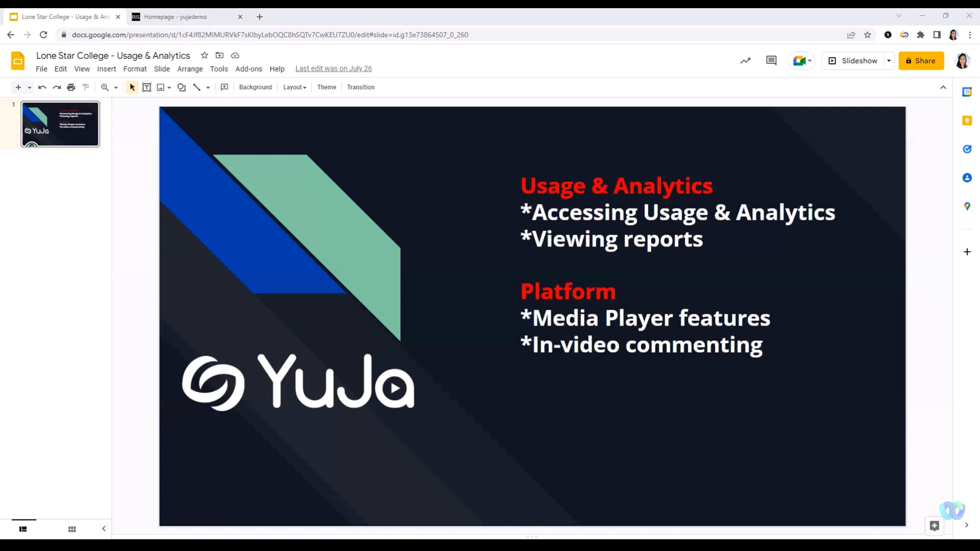Open the Help menu
980x551 pixels.
coord(277,69)
